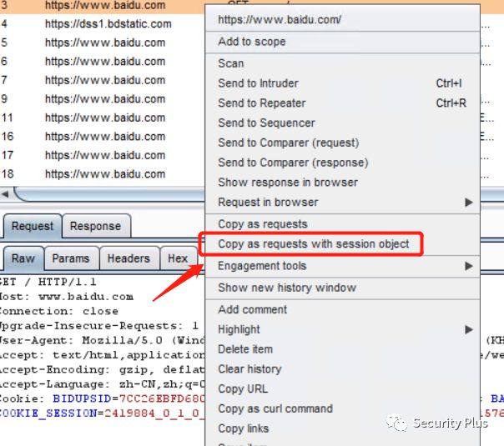Image resolution: width=504 pixels, height=446 pixels.
Task: Click the horizontal scrollbar left arrow
Action: [6, 194]
